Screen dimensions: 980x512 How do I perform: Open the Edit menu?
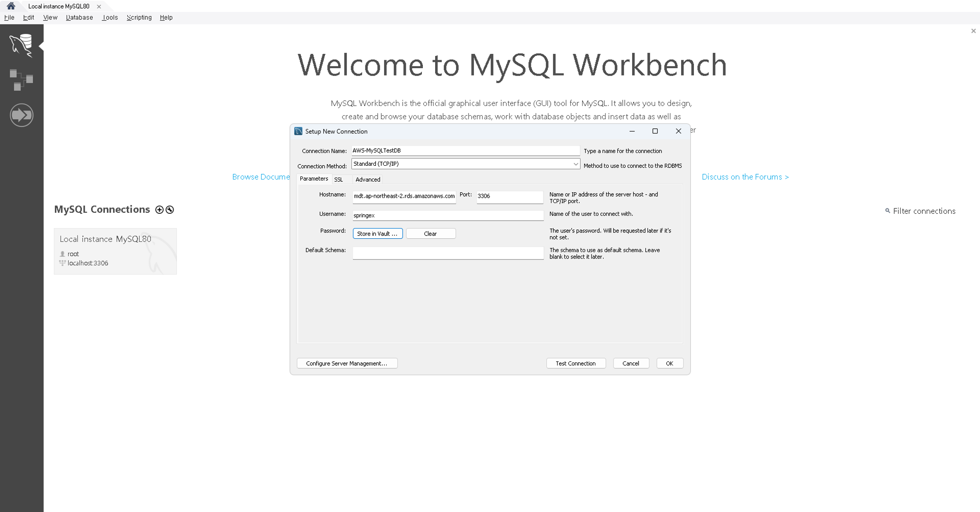28,17
